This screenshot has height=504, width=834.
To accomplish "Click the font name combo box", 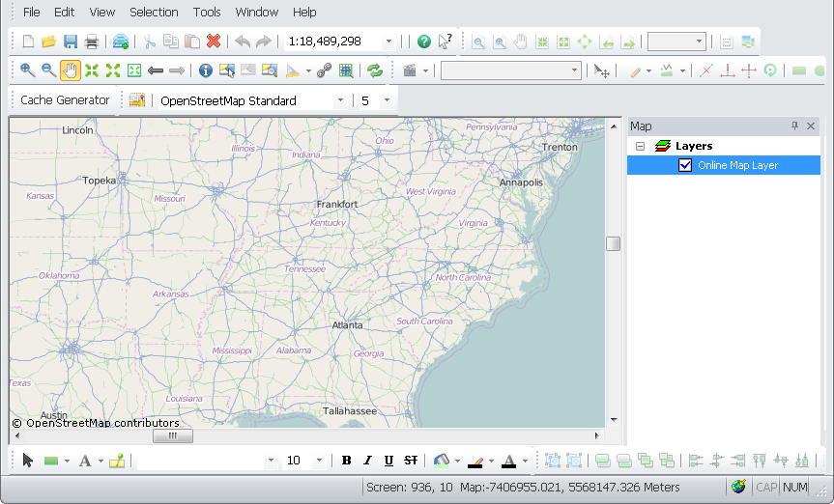I will pyautogui.click(x=207, y=461).
